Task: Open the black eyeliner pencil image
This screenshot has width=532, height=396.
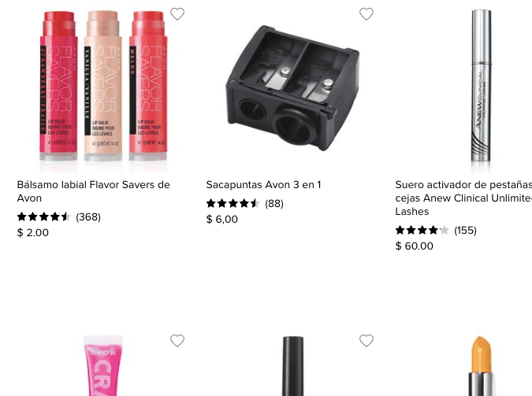Action: 292,365
